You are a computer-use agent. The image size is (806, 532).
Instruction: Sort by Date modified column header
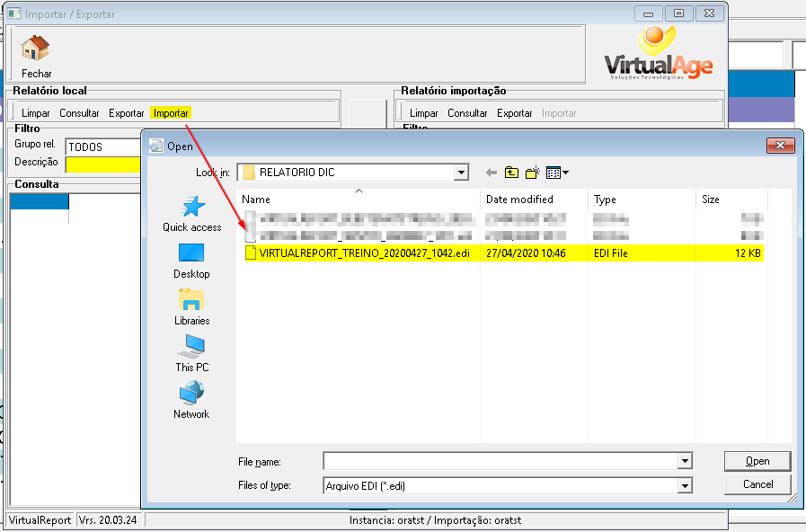534,199
